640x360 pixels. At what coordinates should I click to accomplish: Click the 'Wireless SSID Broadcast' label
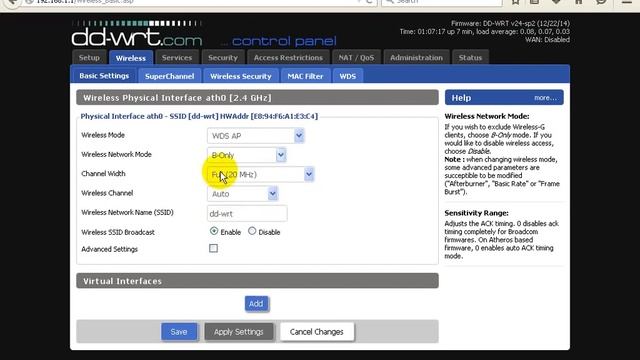[118, 232]
